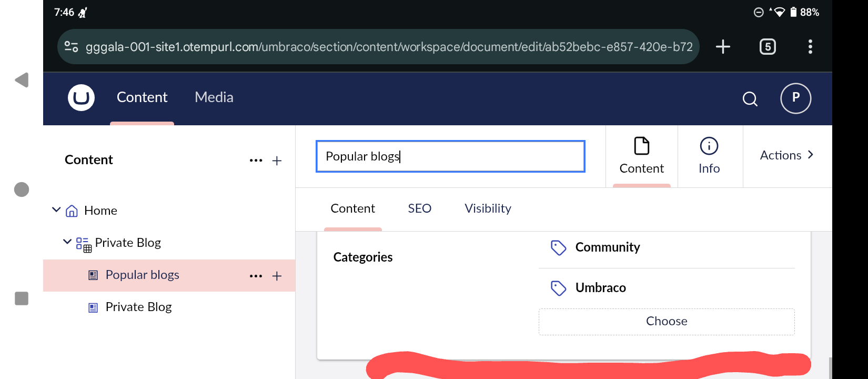Tap the Android recents square button
This screenshot has width=868, height=379.
pyautogui.click(x=22, y=298)
